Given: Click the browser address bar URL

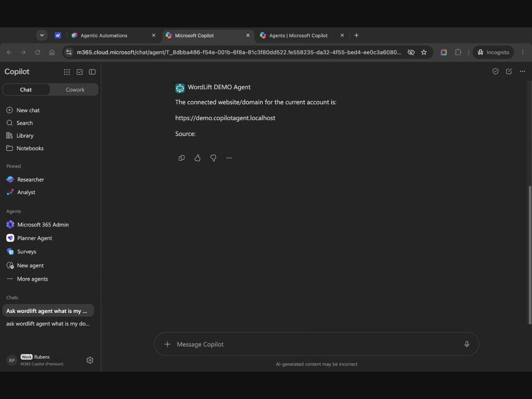Looking at the screenshot, I should [239, 52].
